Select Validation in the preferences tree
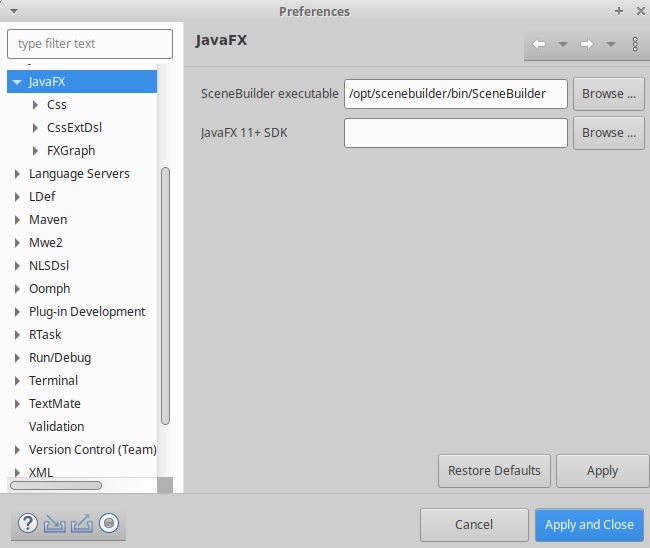Viewport: 650px width, 548px height. (x=56, y=427)
